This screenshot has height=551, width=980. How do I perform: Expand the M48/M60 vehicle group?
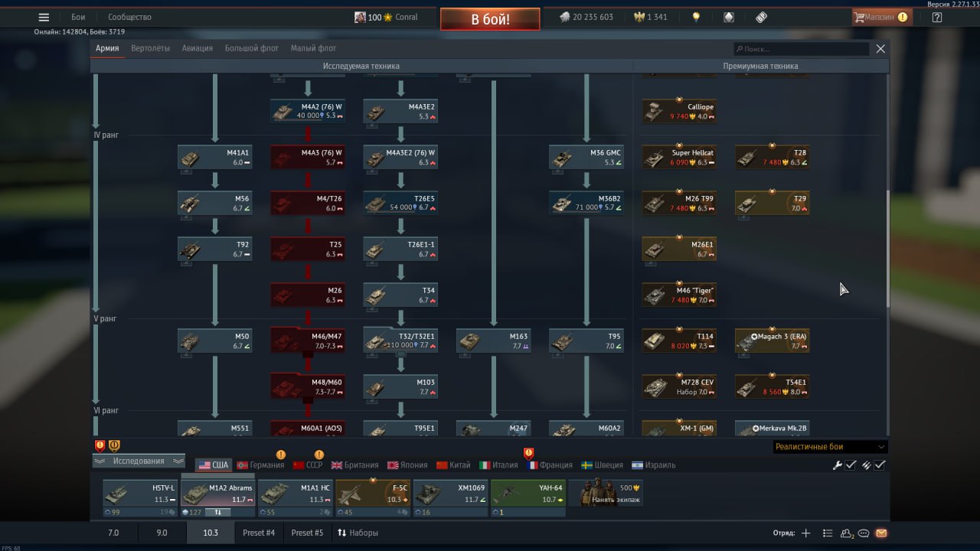[x=308, y=387]
